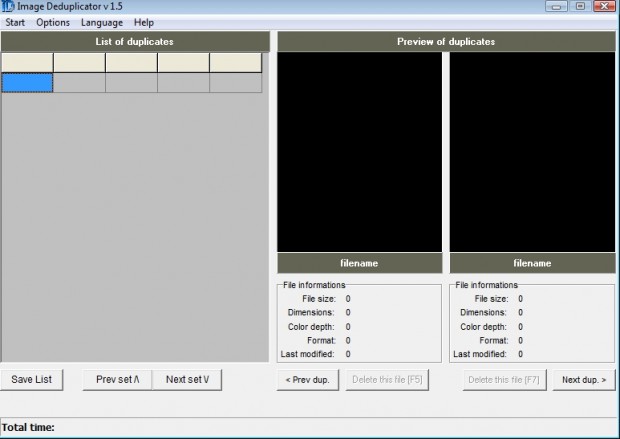Click the List of duplicates header
Screen dimensions: 620x439
pyautogui.click(x=135, y=42)
